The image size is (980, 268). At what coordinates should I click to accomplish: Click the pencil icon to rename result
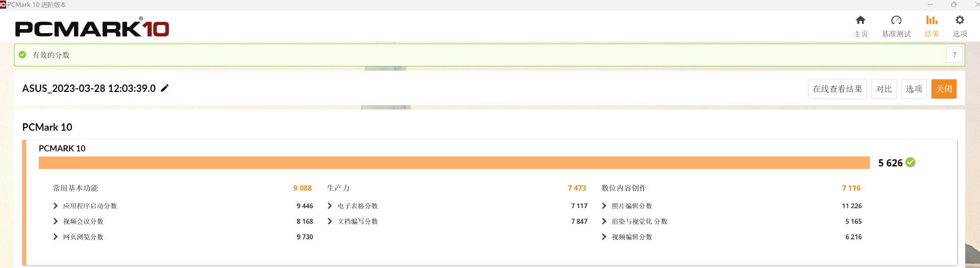point(165,88)
